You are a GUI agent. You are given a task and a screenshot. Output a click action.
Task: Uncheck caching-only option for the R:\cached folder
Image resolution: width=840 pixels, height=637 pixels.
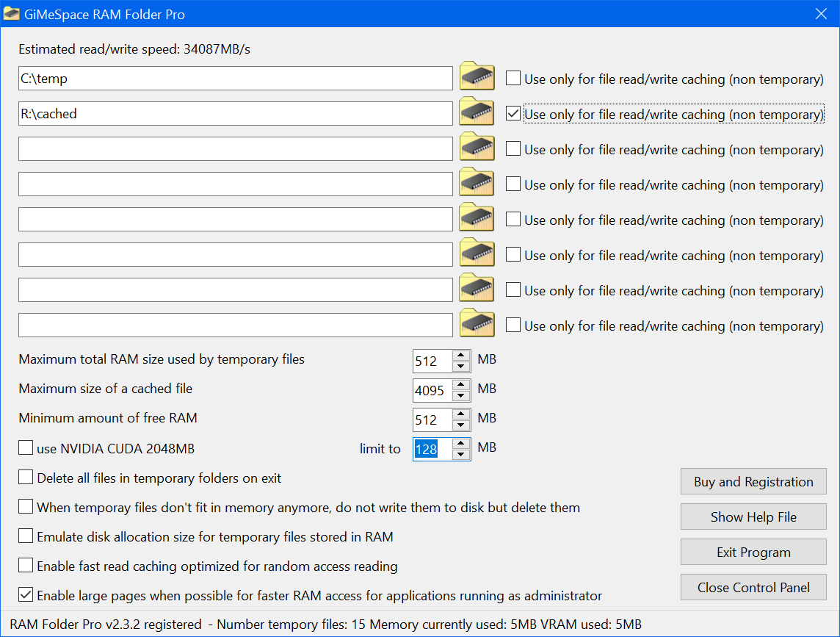click(x=513, y=114)
